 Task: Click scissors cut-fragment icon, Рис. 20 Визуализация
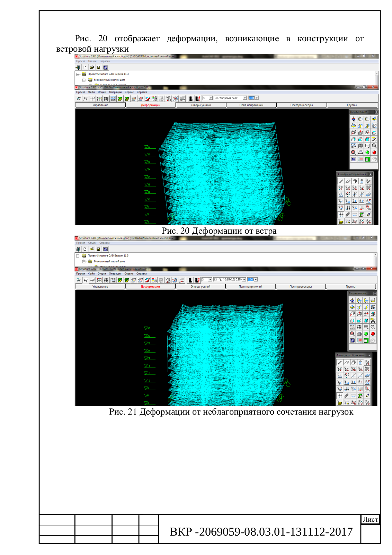tap(374, 139)
